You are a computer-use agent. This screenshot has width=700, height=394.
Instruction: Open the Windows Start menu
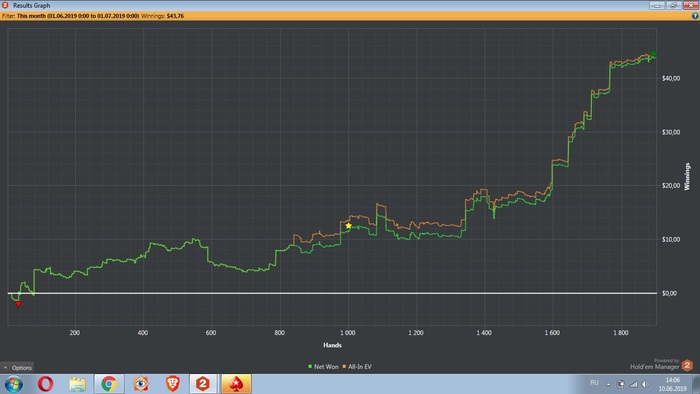[x=13, y=384]
